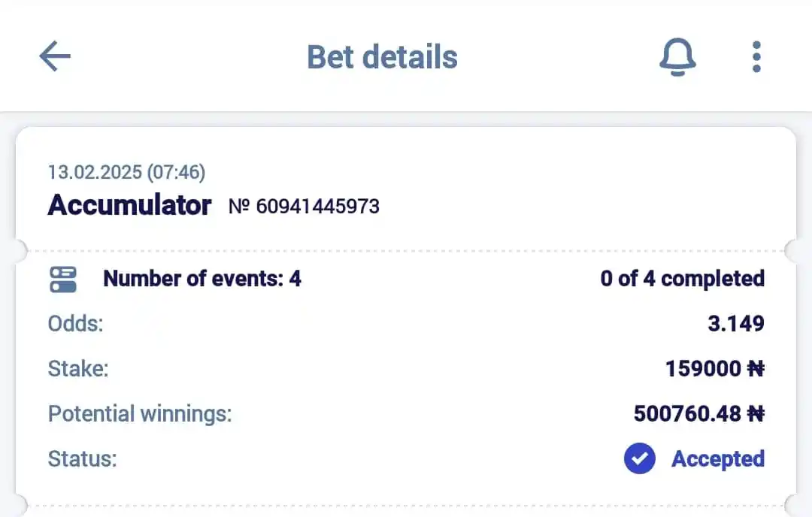Click the odds value 3.149
This screenshot has height=517, width=812.
tap(736, 324)
